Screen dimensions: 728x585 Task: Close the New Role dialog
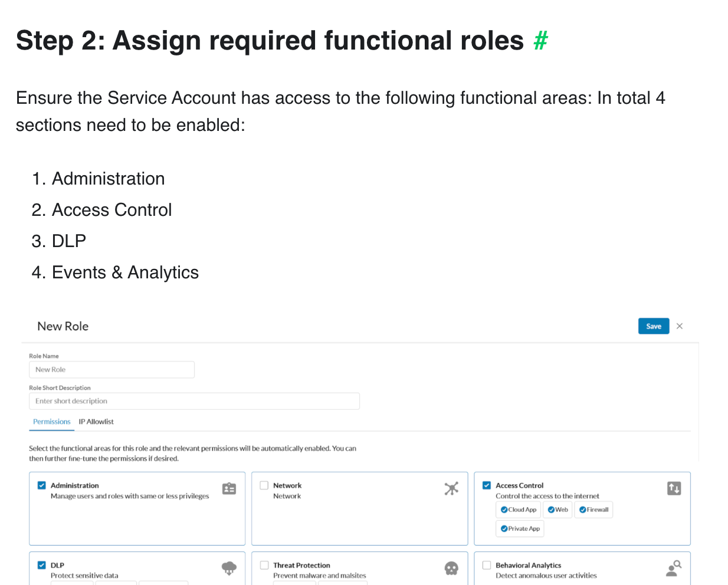point(680,326)
